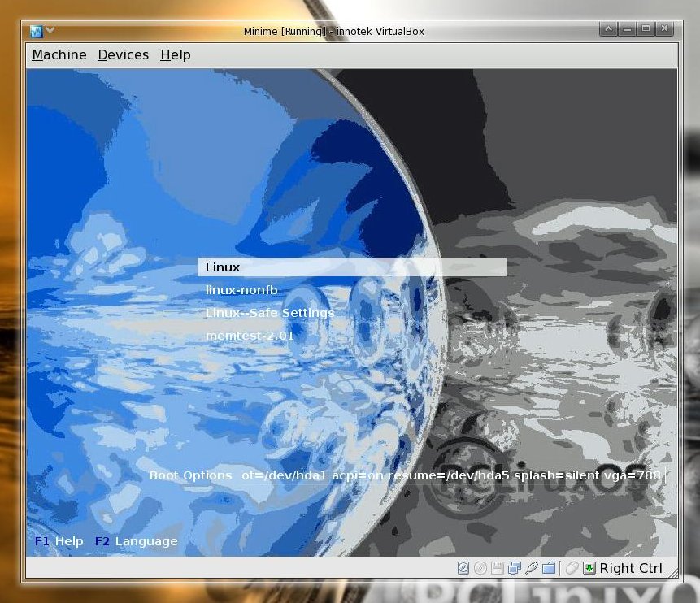This screenshot has height=603, width=700.
Task: Click the shared folders status icon
Action: coord(549,568)
